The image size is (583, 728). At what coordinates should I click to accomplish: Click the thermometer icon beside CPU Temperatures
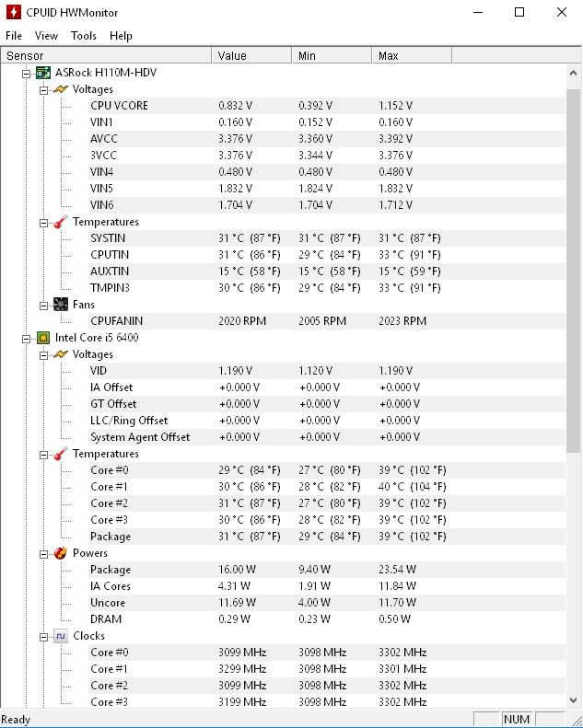(61, 454)
